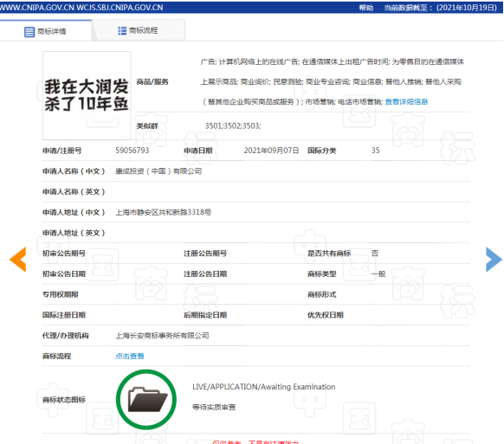Viewport: 504px width, 444px height.
Task: Open the 查看详细信息 link
Action: pyautogui.click(x=406, y=102)
